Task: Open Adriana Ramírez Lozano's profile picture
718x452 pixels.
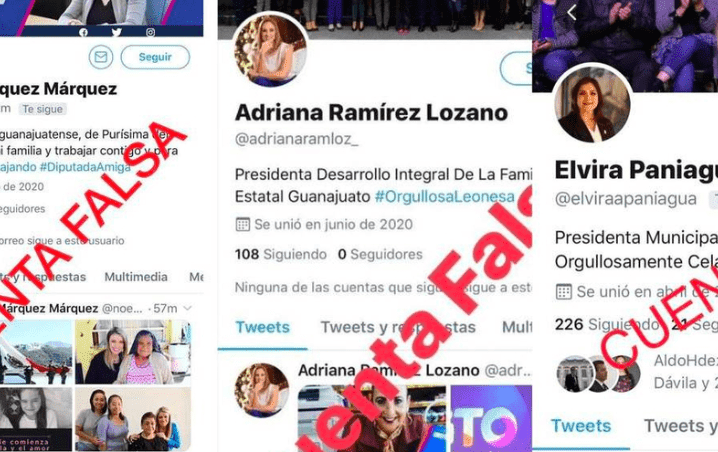Action: [271, 50]
